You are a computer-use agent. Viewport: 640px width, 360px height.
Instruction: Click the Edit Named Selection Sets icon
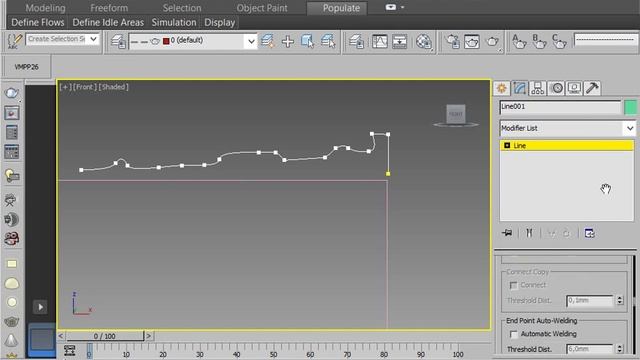click(x=14, y=41)
